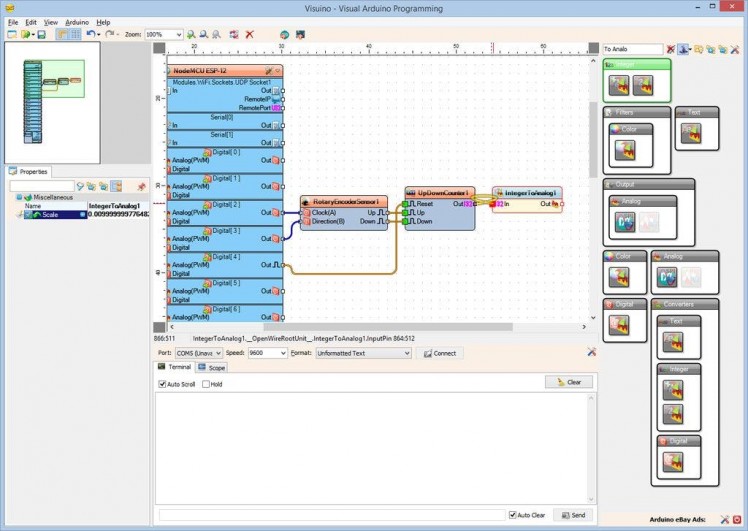Switch to the Scope tab
This screenshot has width=748, height=531.
coord(212,367)
